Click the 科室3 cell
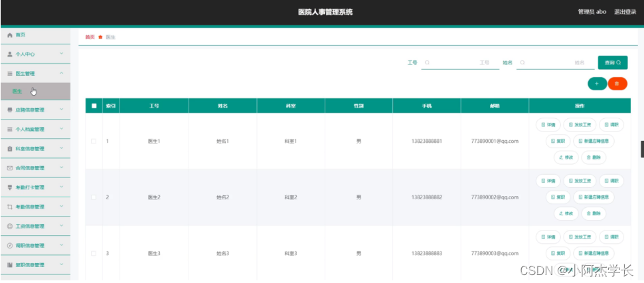 pos(291,253)
